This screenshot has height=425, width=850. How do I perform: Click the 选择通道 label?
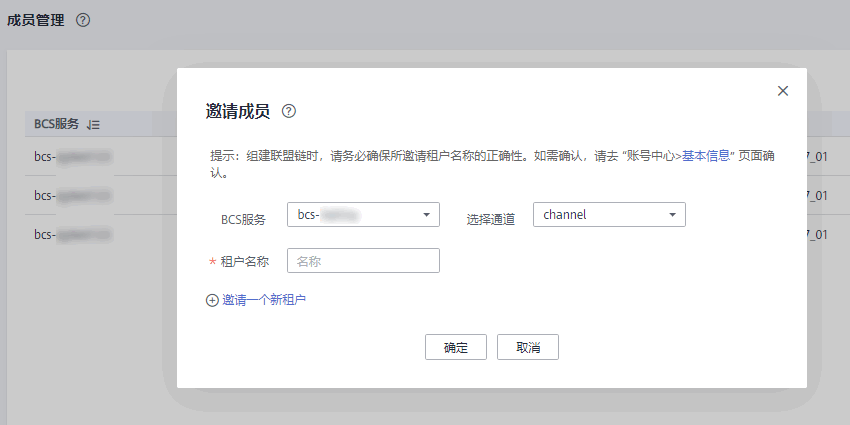[x=491, y=220]
